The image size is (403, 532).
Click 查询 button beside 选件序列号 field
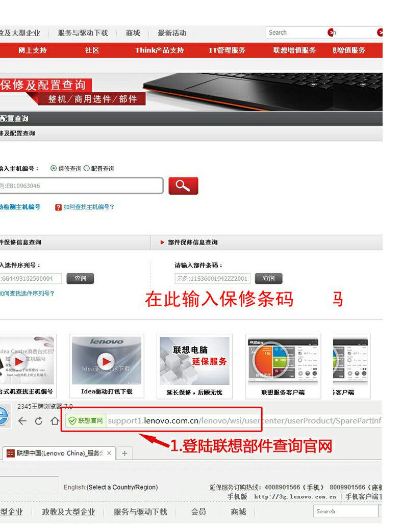(x=80, y=279)
